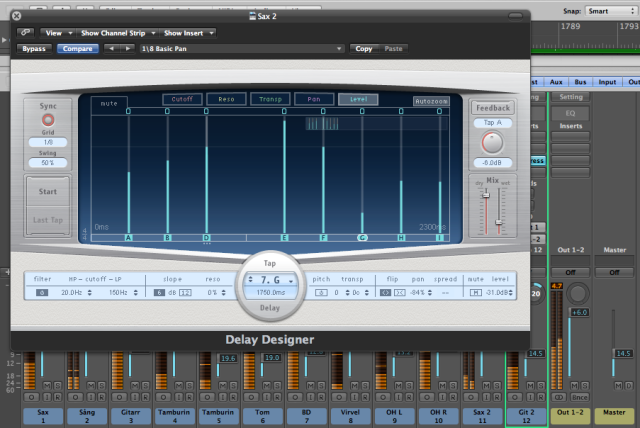Screen dimensions: 640x428
Task: Select tap G marker in tap display
Action: 362,237
